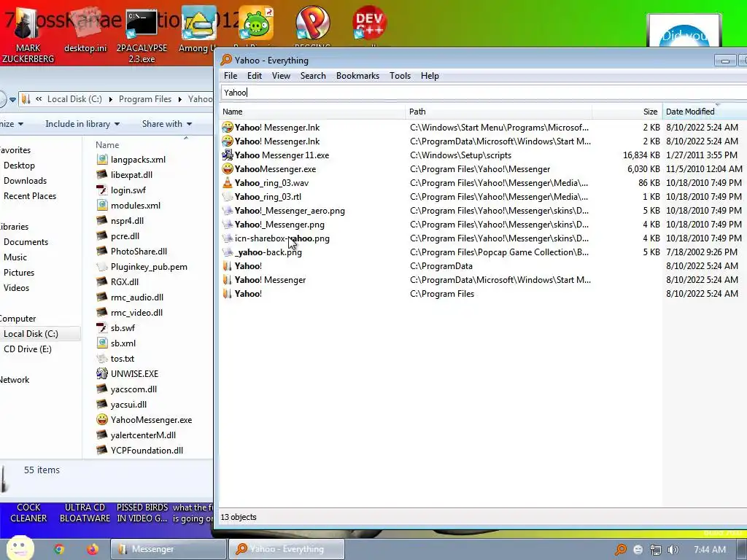This screenshot has height=560, width=747.
Task: Select Yahoo! Messenger.lnk in ProgramData Microsoft path
Action: point(276,141)
